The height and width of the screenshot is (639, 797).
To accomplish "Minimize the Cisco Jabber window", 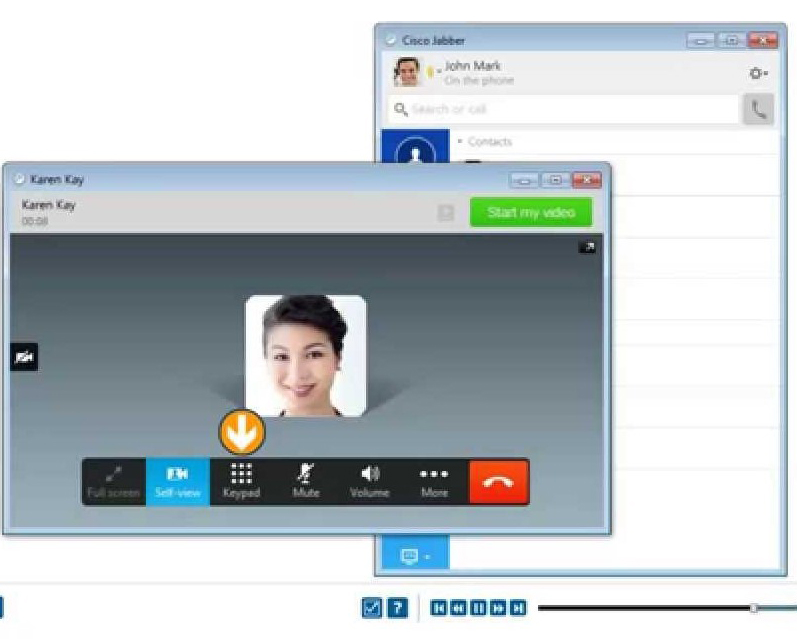I will 700,40.
